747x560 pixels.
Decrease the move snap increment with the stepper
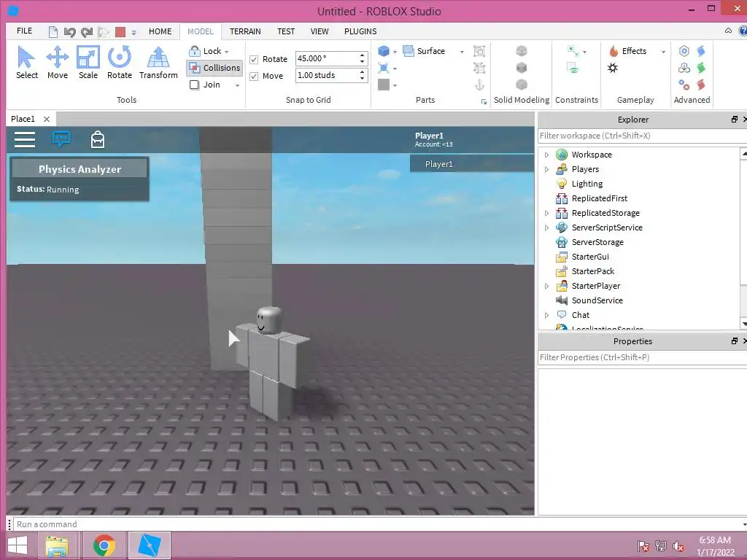363,79
